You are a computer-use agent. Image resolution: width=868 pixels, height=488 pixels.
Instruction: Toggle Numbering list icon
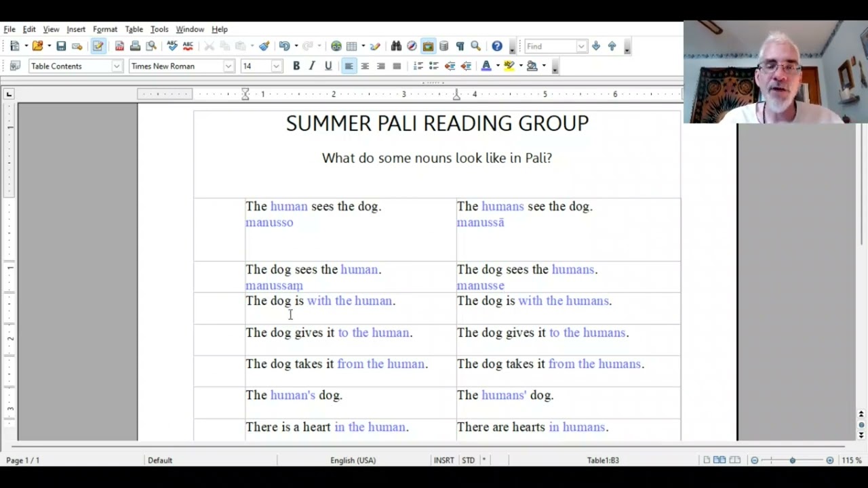point(418,66)
